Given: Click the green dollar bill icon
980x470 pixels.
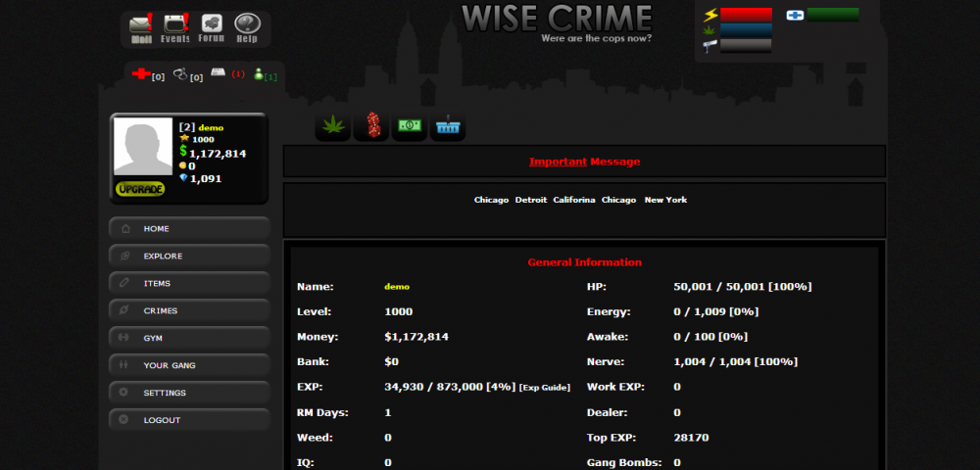Looking at the screenshot, I should pyautogui.click(x=410, y=126).
